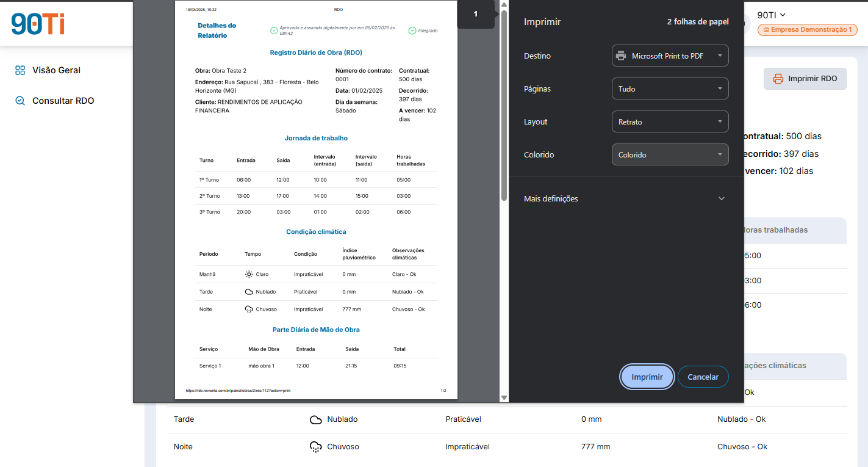Click the Integrado checkmark icon in preview
The height and width of the screenshot is (467, 868).
click(x=412, y=31)
